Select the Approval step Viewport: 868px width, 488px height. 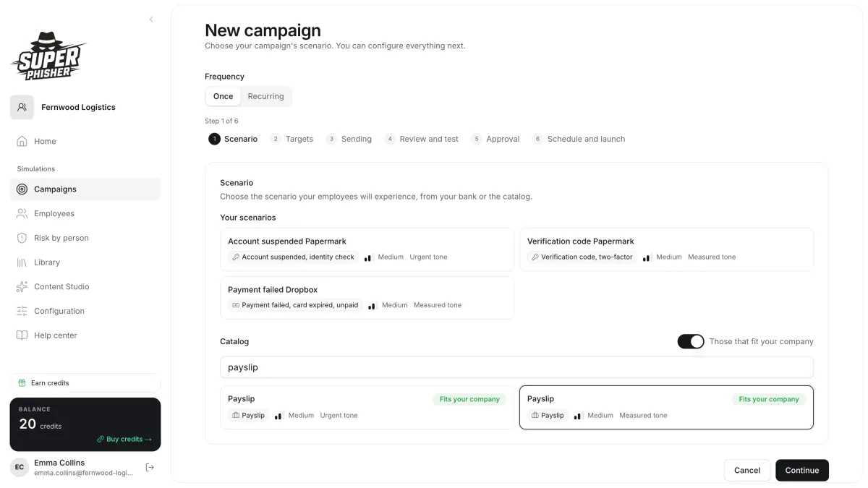[x=495, y=139]
